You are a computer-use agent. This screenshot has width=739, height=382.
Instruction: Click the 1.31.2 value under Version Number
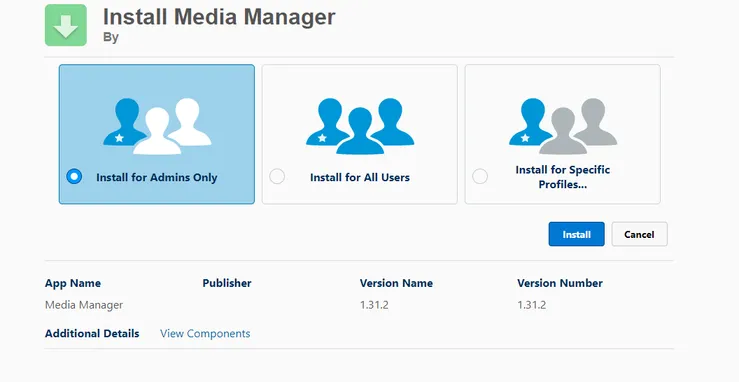click(532, 305)
